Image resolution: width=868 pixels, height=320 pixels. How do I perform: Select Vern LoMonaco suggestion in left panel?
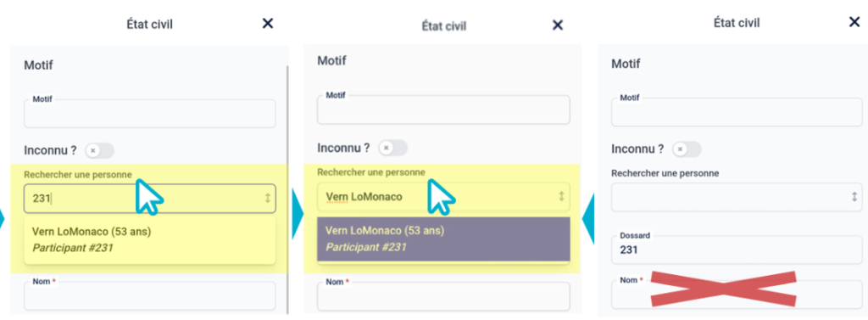[x=149, y=239]
